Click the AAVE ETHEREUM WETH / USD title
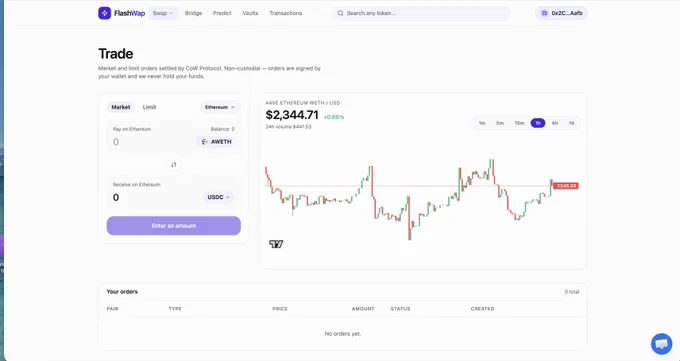Viewport: 680px width, 361px height. pyautogui.click(x=303, y=103)
